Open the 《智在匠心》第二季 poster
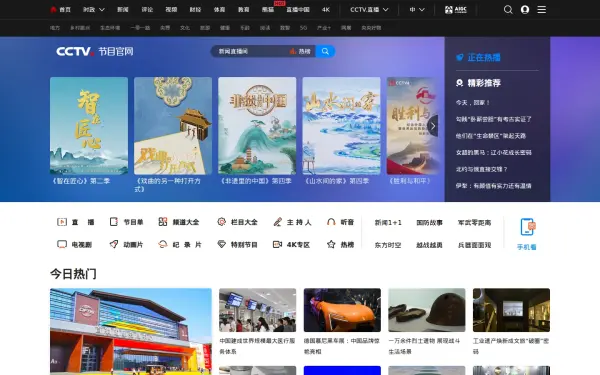Viewport: 600px width, 375px height. click(x=89, y=126)
